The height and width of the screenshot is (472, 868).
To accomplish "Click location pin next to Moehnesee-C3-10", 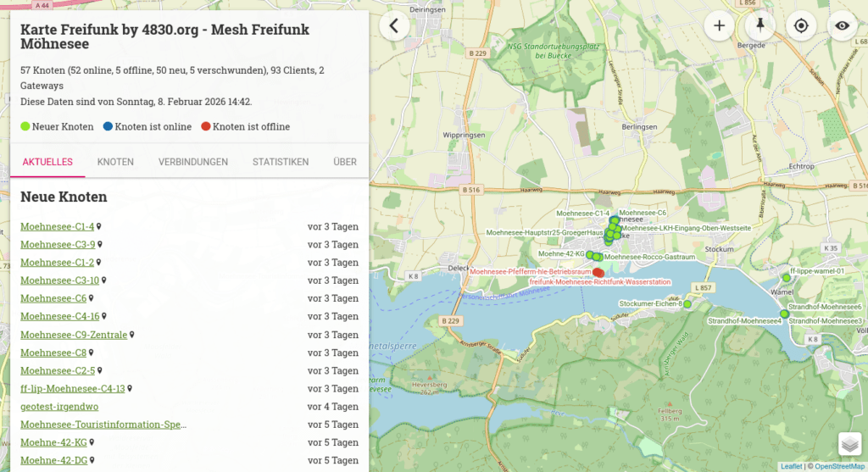I will 103,280.
